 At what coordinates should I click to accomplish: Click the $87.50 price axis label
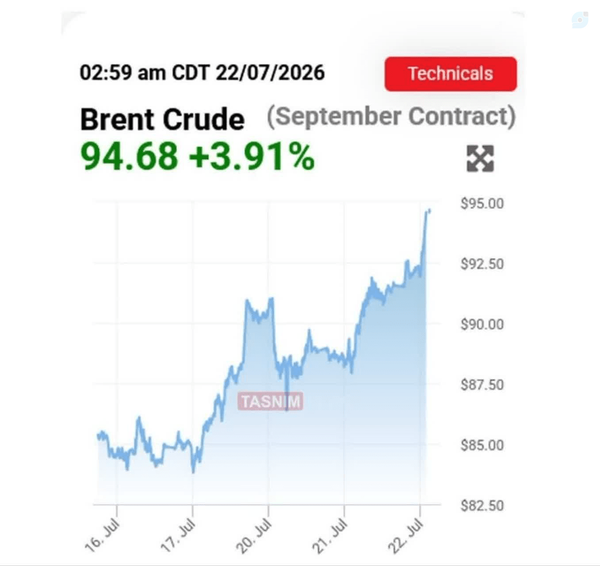(482, 385)
